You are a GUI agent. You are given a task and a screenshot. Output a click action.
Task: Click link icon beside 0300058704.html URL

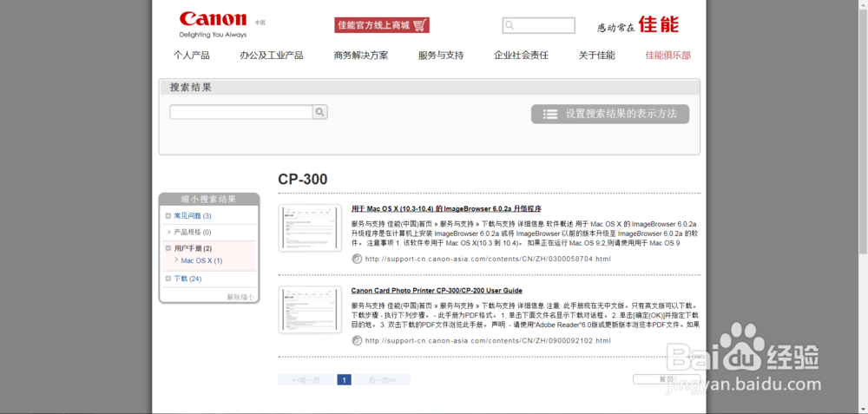(x=357, y=259)
